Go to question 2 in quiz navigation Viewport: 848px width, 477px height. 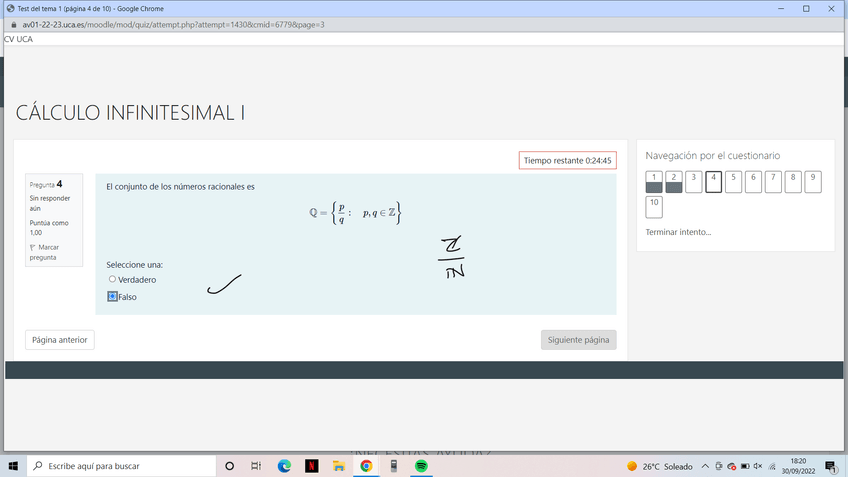(x=674, y=182)
